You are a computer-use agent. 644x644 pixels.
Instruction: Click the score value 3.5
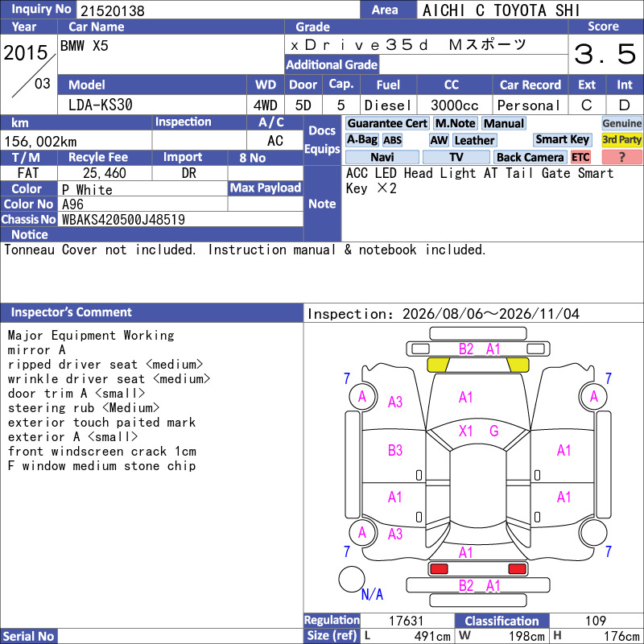tap(605, 54)
